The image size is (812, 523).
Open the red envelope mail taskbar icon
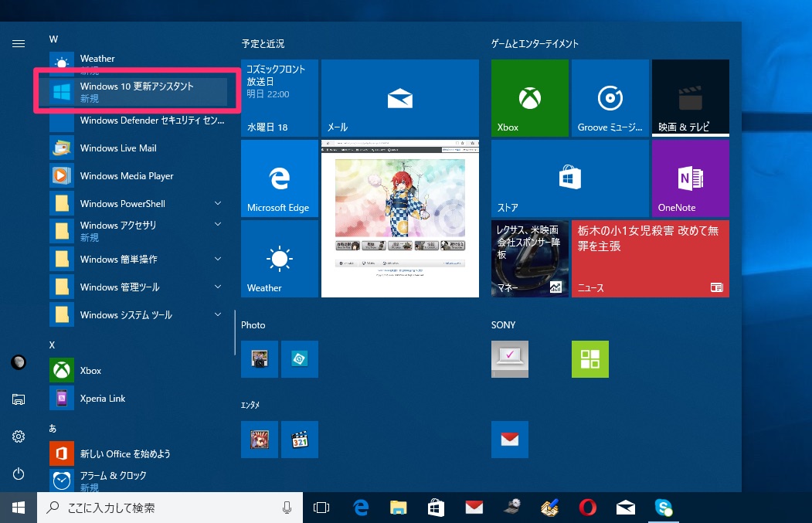[474, 508]
